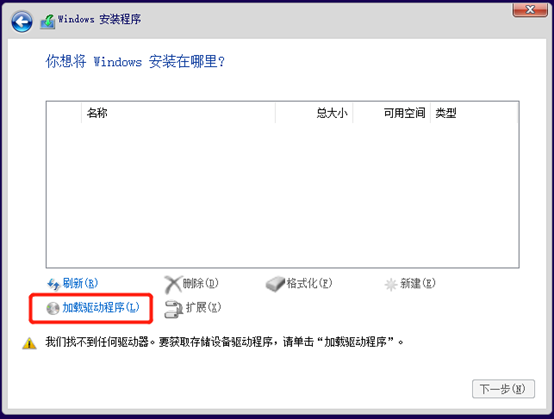
Task: Click the 类型 column header
Action: coord(475,113)
